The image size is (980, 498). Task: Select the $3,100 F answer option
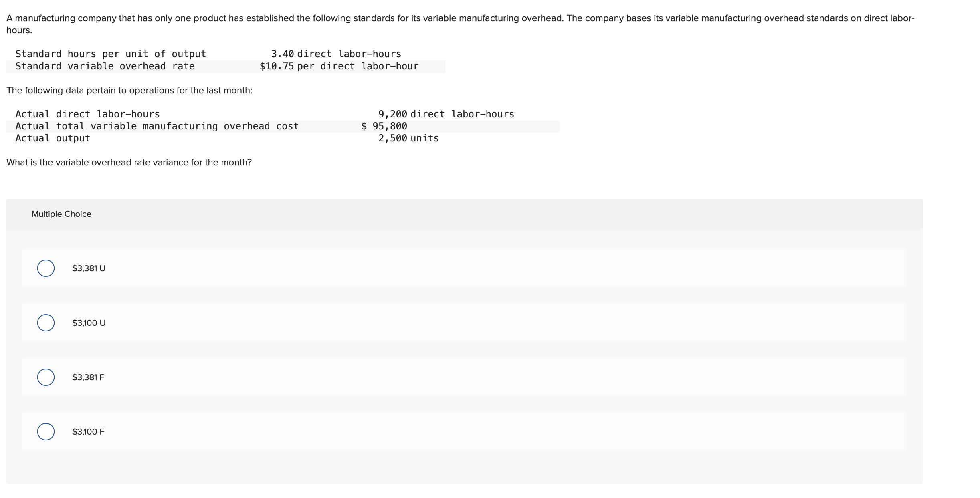tap(46, 431)
